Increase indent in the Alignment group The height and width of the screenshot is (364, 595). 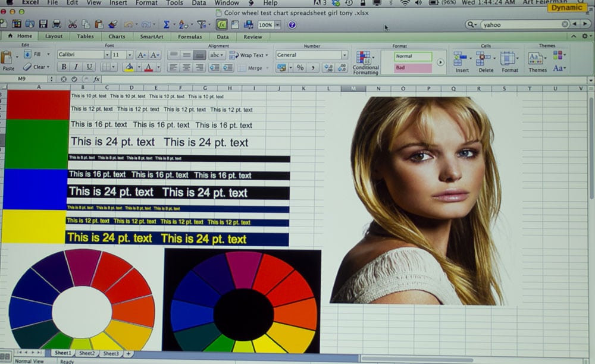tap(228, 67)
